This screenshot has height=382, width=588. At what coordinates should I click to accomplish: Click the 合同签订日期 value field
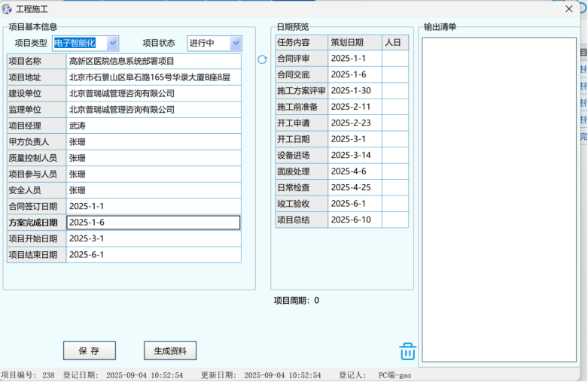point(154,206)
